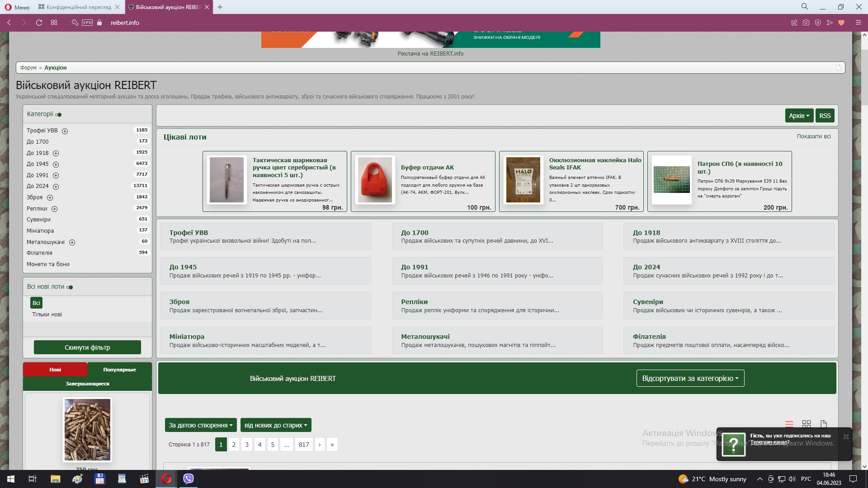Open the Opera menu button

point(17,7)
